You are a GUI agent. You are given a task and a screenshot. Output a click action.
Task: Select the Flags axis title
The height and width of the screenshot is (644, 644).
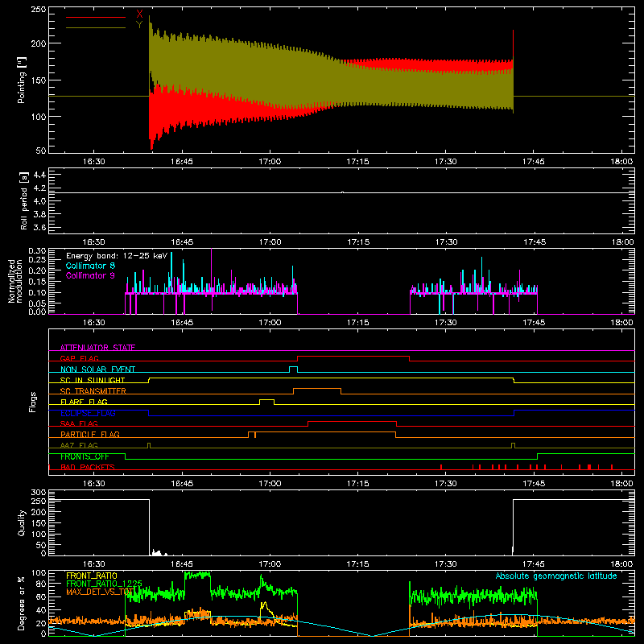tap(32, 402)
